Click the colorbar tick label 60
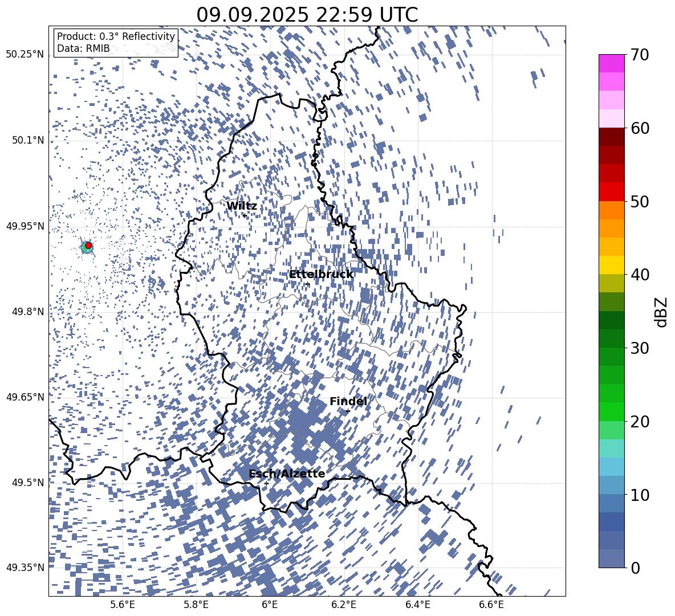This screenshot has width=675, height=616. 640,128
